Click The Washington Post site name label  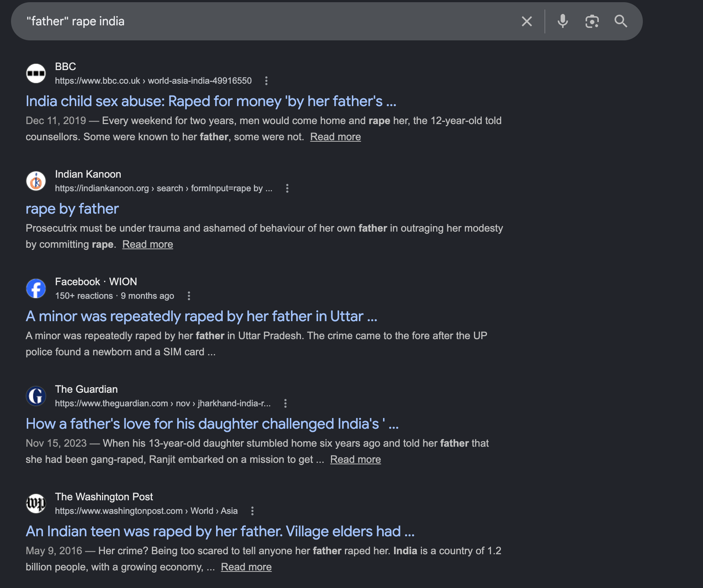[x=104, y=497]
